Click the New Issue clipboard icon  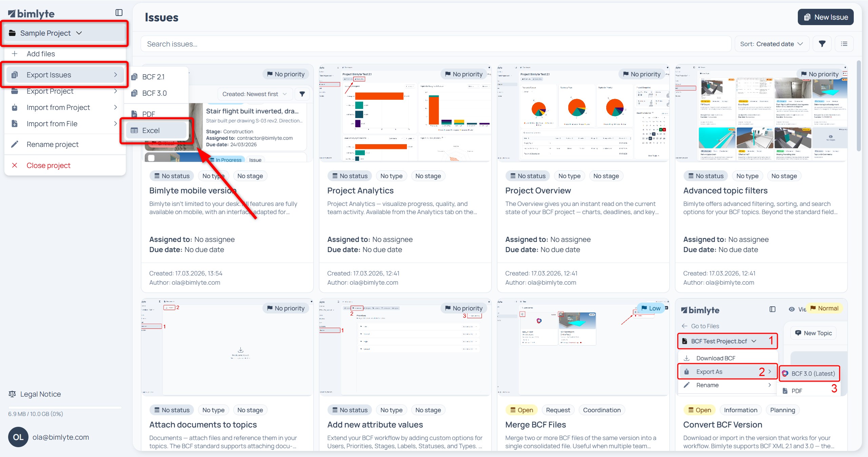click(x=807, y=17)
